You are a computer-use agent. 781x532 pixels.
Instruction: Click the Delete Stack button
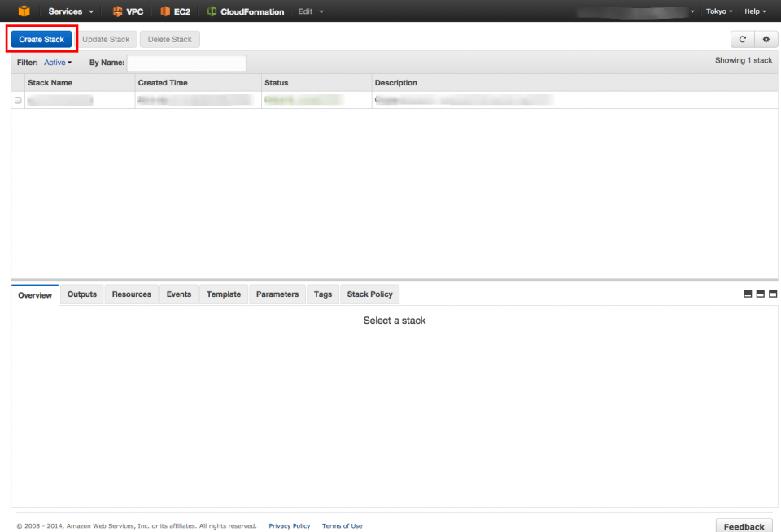[170, 39]
